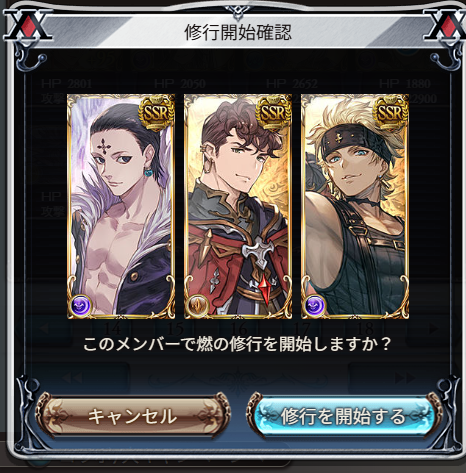Select dimmed page number 18 behind the dialog
466x473 pixels.
coord(365,329)
